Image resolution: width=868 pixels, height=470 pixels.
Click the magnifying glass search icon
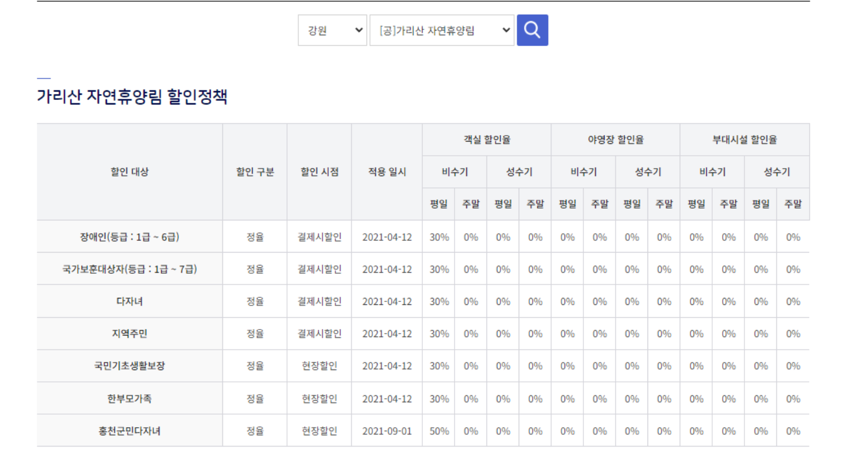[x=531, y=29]
